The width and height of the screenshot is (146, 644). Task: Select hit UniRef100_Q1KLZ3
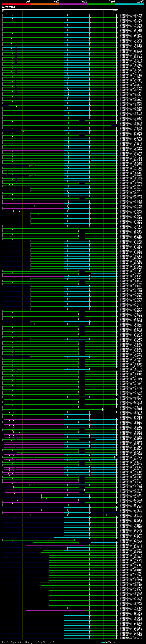pos(131,32)
